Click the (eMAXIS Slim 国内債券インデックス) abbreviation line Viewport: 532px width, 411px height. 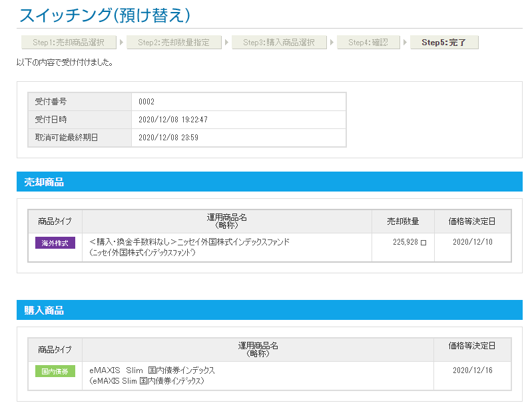(x=147, y=381)
